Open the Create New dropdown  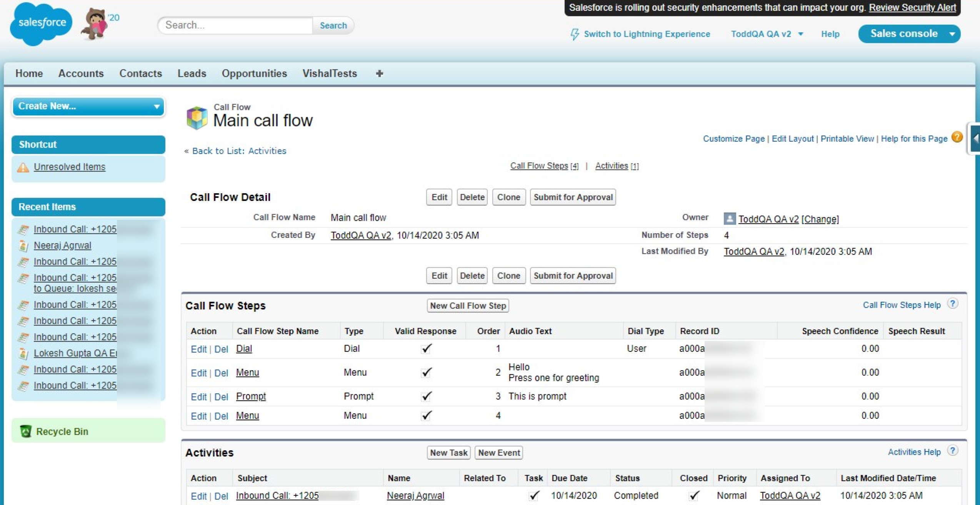(88, 106)
